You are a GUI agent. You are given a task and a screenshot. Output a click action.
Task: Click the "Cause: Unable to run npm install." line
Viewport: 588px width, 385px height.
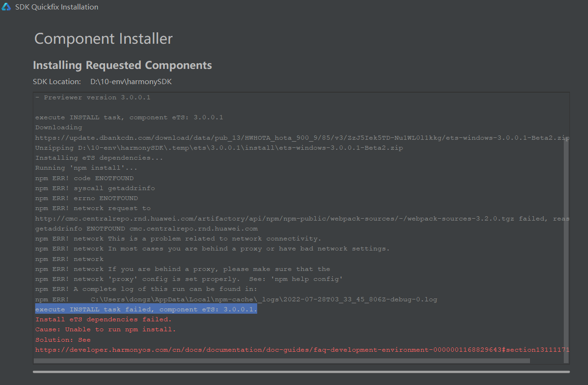[106, 329]
